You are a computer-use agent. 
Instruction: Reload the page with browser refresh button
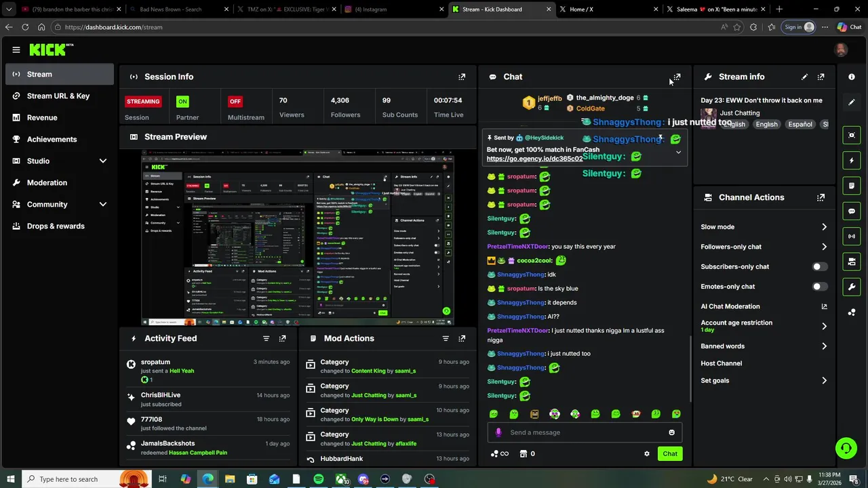point(25,27)
